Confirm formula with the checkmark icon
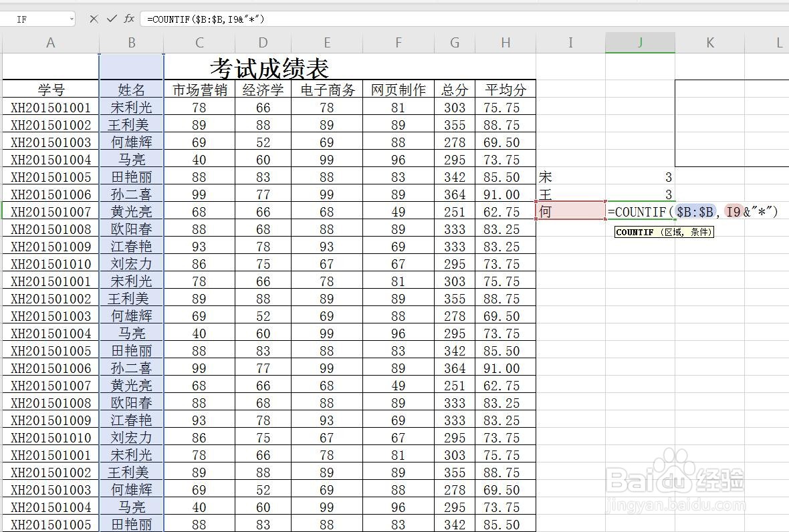 tap(111, 19)
